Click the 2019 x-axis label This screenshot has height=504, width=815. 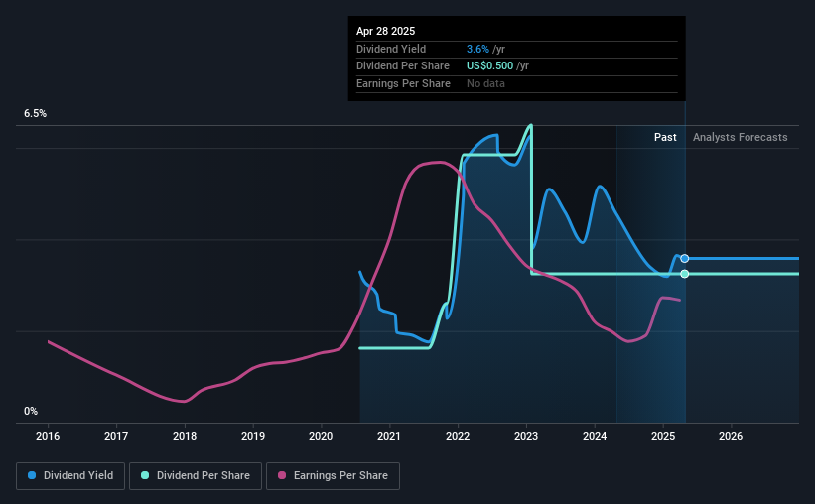[253, 436]
